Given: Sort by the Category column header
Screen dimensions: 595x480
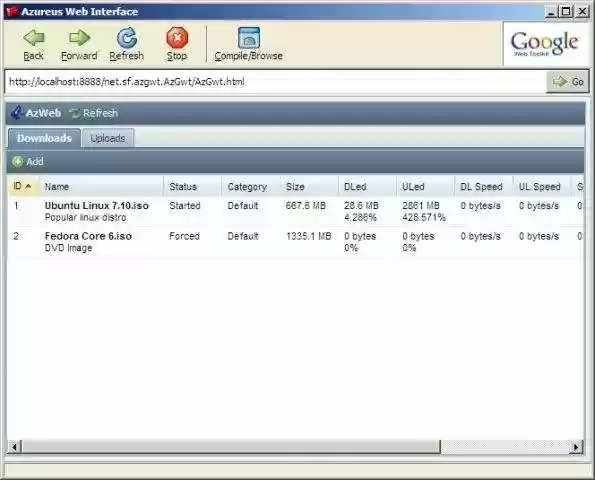Looking at the screenshot, I should pos(251,186).
